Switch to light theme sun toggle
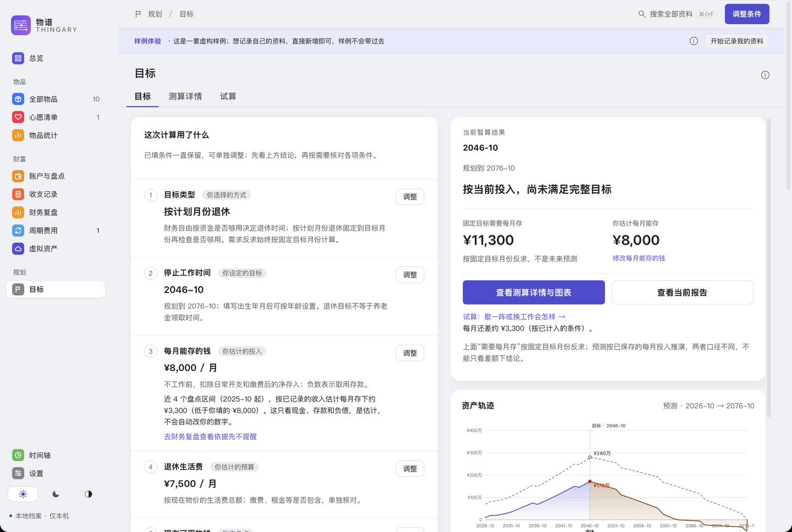Screen dimensions: 792x532 pyautogui.click(x=23, y=494)
